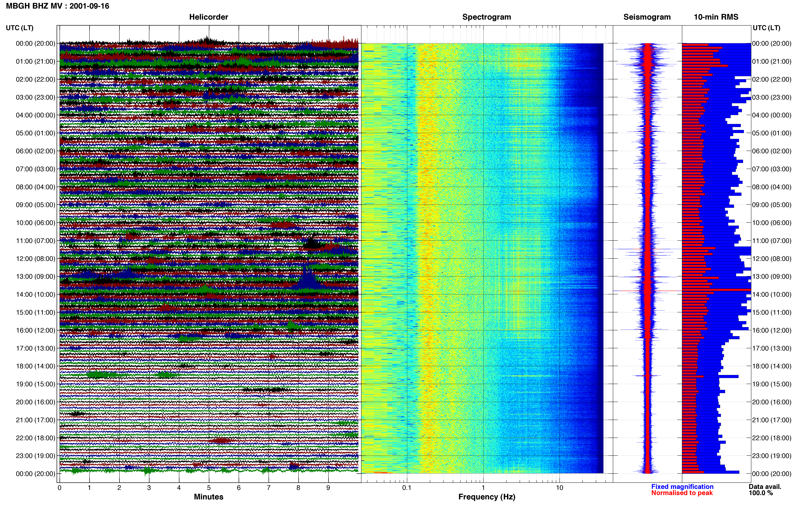This screenshot has height=508, width=812.
Task: Click the red spike line near 13:45 in the seismogram
Action: [647, 291]
